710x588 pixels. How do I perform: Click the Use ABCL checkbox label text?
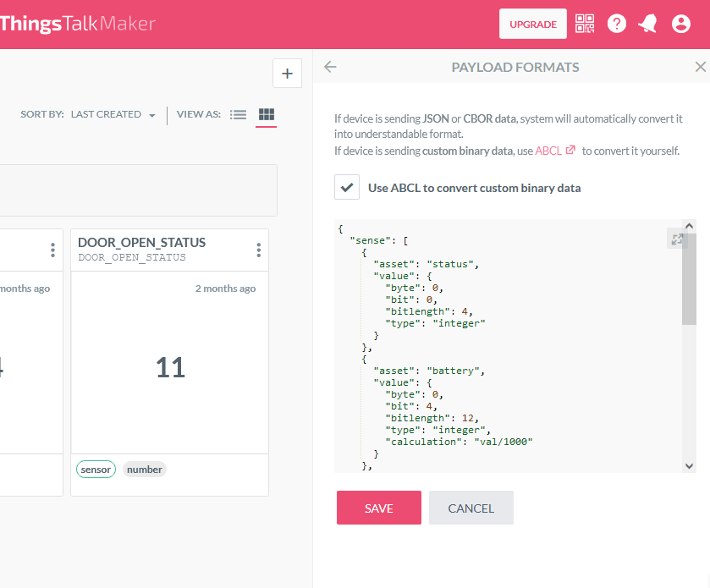point(474,188)
